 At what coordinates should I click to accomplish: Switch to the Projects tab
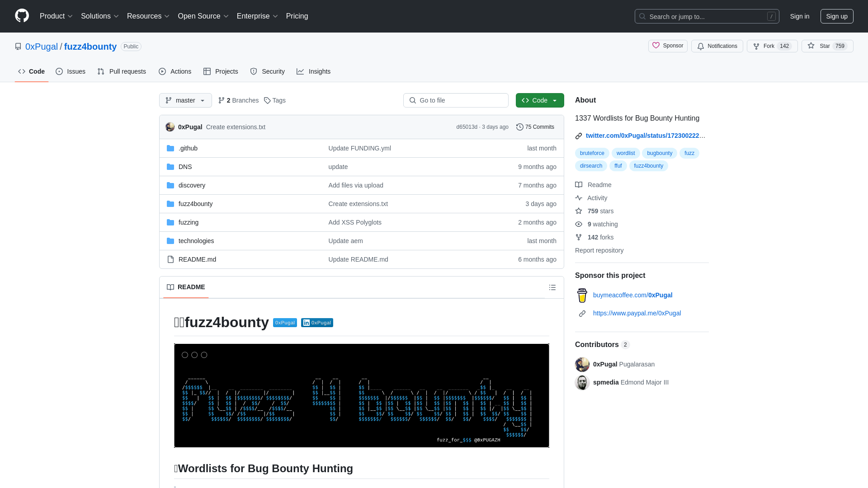[221, 71]
